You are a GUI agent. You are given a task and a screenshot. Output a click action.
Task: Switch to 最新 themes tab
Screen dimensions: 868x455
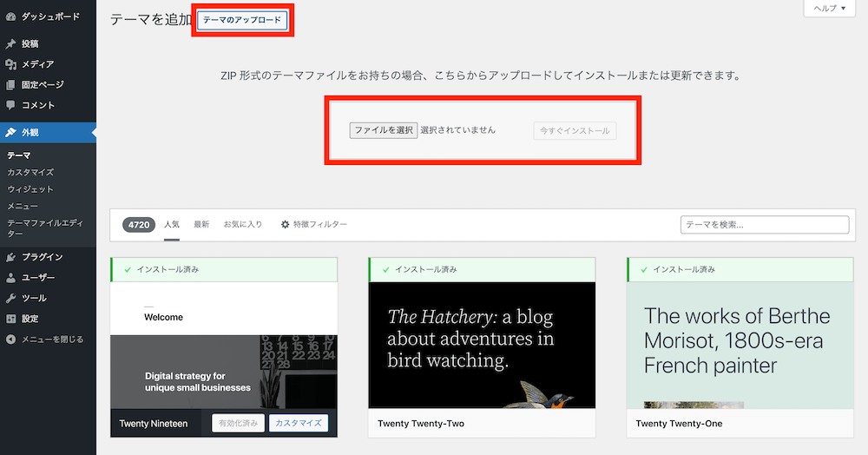coord(201,224)
